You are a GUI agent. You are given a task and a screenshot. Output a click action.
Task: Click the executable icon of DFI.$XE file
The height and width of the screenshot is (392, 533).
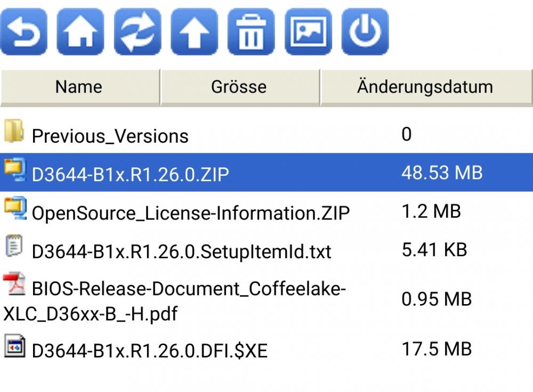pos(14,346)
